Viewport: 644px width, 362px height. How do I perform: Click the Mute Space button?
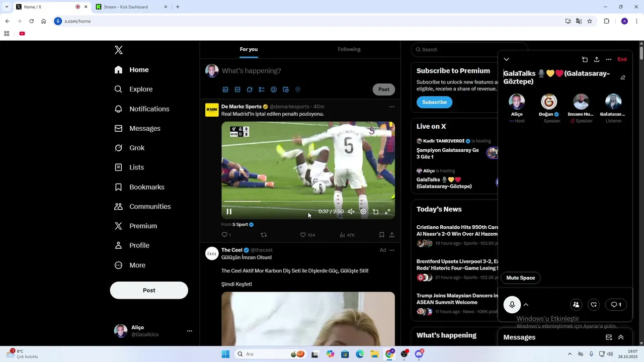[521, 278]
